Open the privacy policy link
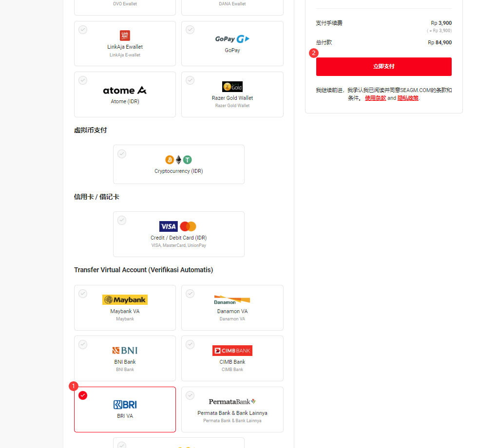This screenshot has height=448, width=497. coord(408,98)
